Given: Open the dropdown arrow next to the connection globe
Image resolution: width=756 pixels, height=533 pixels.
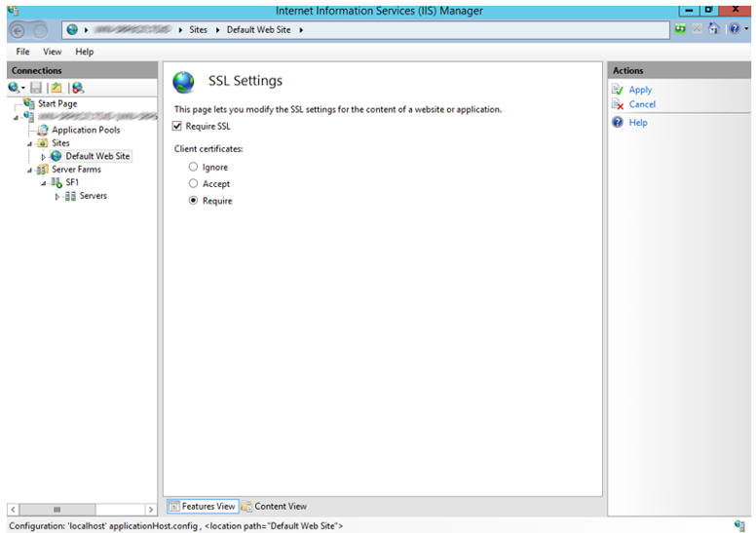Looking at the screenshot, I should 22,88.
